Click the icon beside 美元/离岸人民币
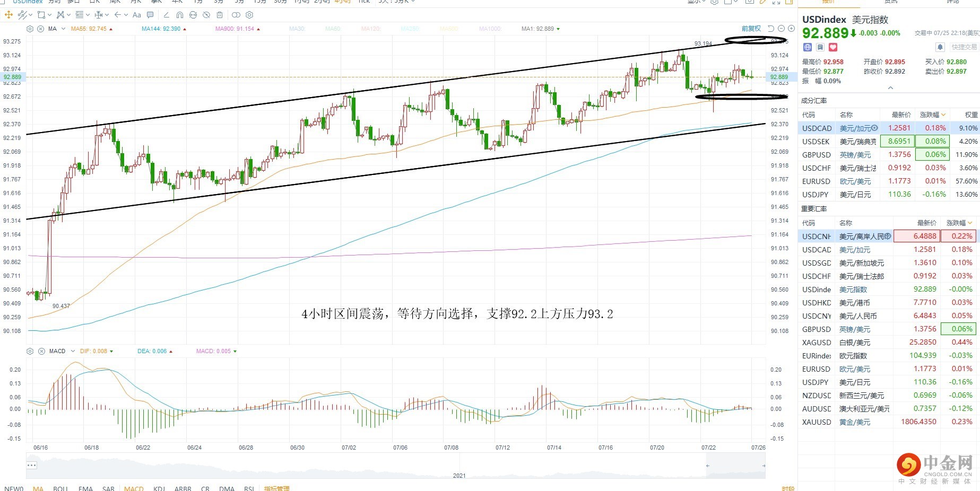This screenshot has width=980, height=491. (888, 236)
